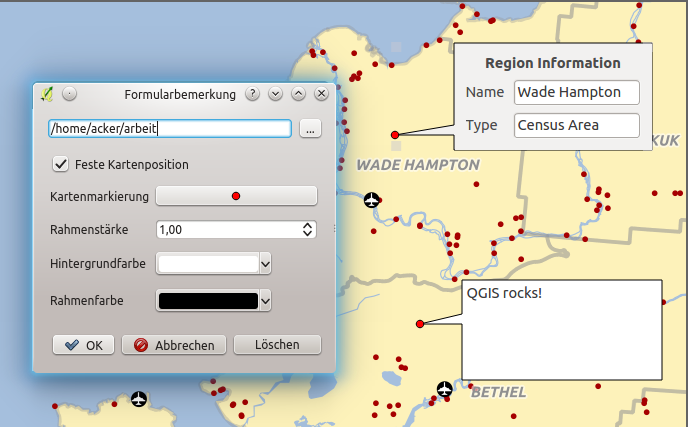Click the Löschen button
This screenshot has width=688, height=427.
(277, 344)
